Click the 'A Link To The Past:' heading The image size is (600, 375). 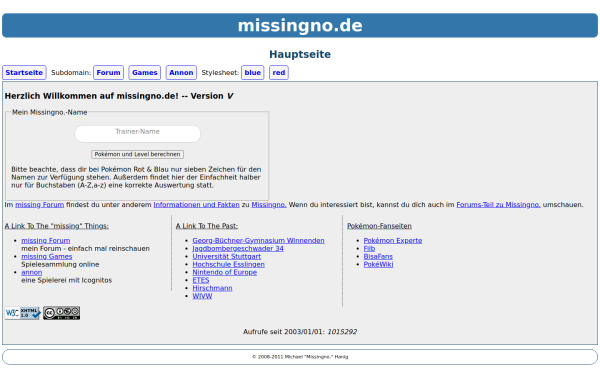[x=207, y=226]
